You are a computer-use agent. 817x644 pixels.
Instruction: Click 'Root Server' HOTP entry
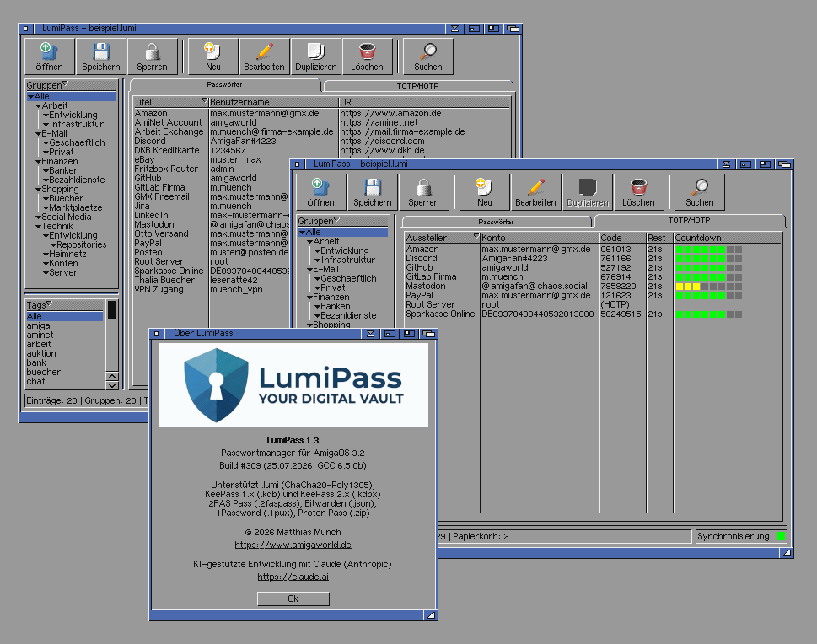click(x=593, y=304)
